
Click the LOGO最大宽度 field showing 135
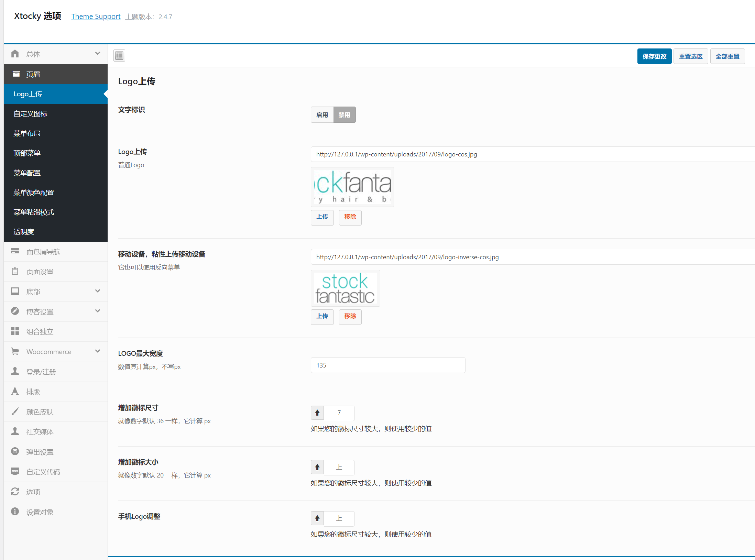click(388, 365)
